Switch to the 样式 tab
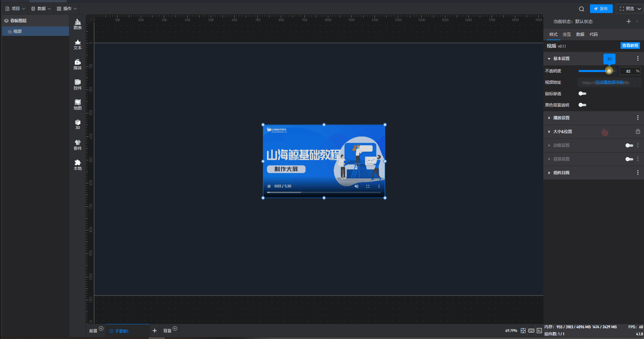The height and width of the screenshot is (339, 644). point(553,35)
